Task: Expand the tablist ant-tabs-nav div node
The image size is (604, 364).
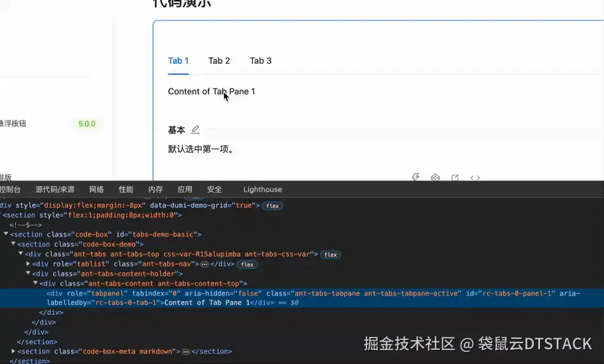Action: (28, 264)
